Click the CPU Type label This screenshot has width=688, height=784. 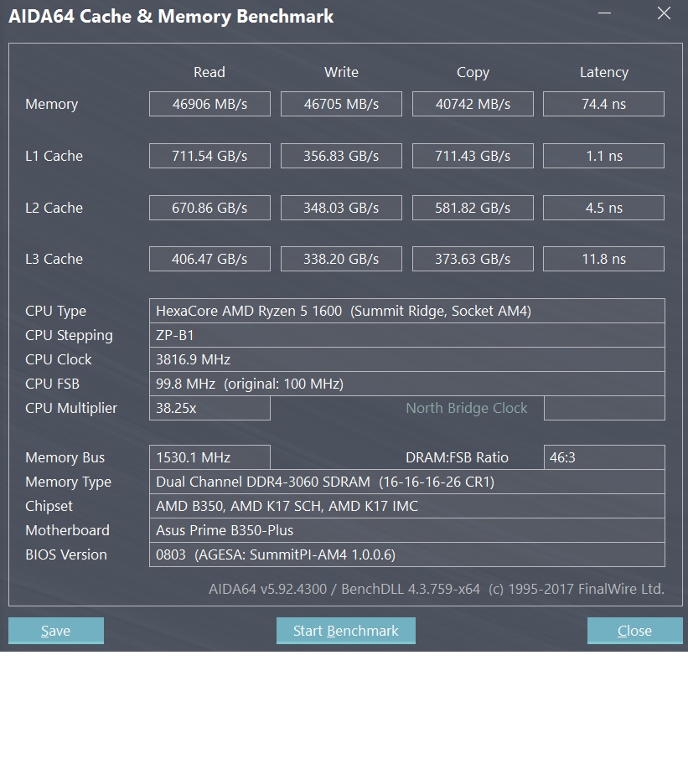click(55, 312)
